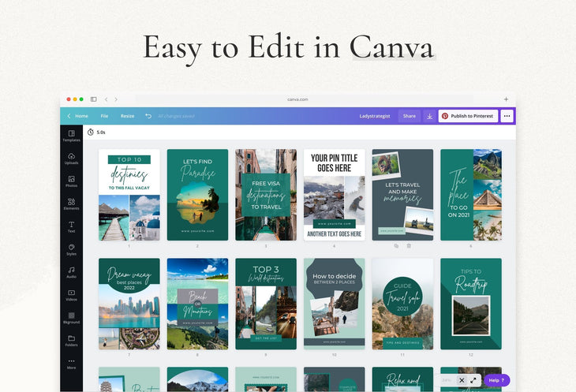
Task: Delete page 5 with trash icon
Action: pyautogui.click(x=409, y=246)
